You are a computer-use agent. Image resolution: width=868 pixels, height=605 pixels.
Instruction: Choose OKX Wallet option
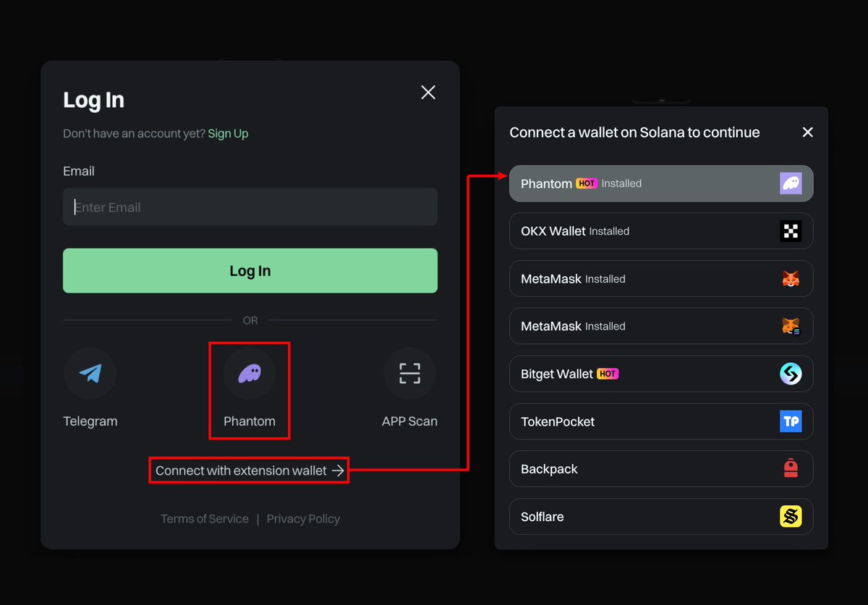(660, 231)
